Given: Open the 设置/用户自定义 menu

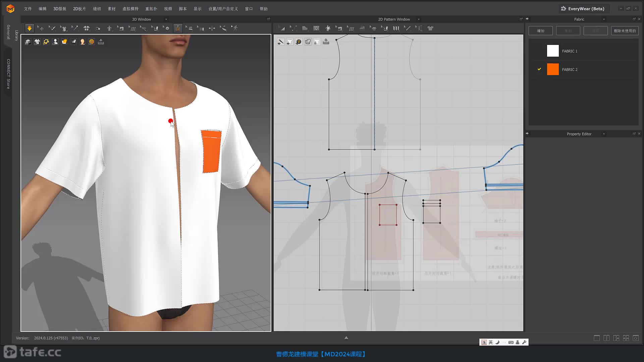Looking at the screenshot, I should [x=223, y=9].
